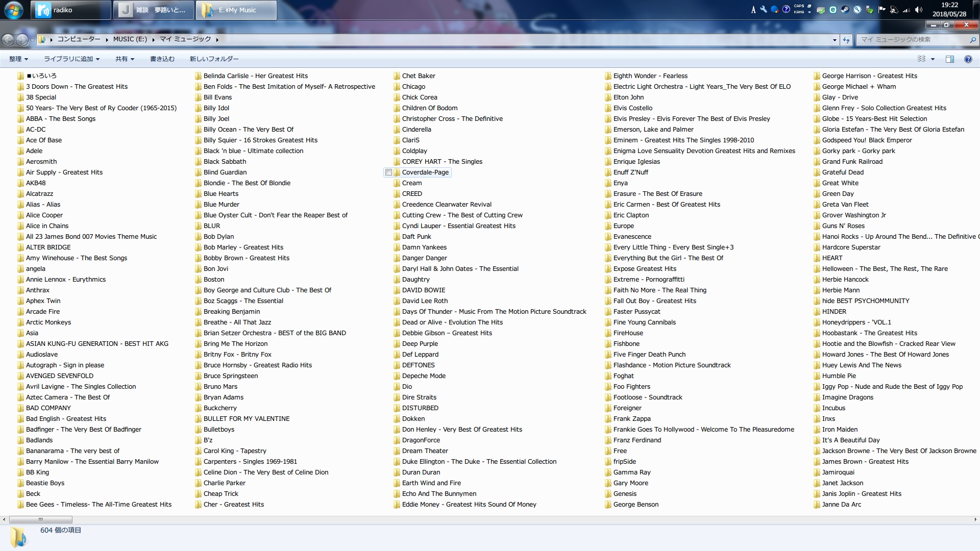Go forward with the Explorer forward arrow

[22, 39]
